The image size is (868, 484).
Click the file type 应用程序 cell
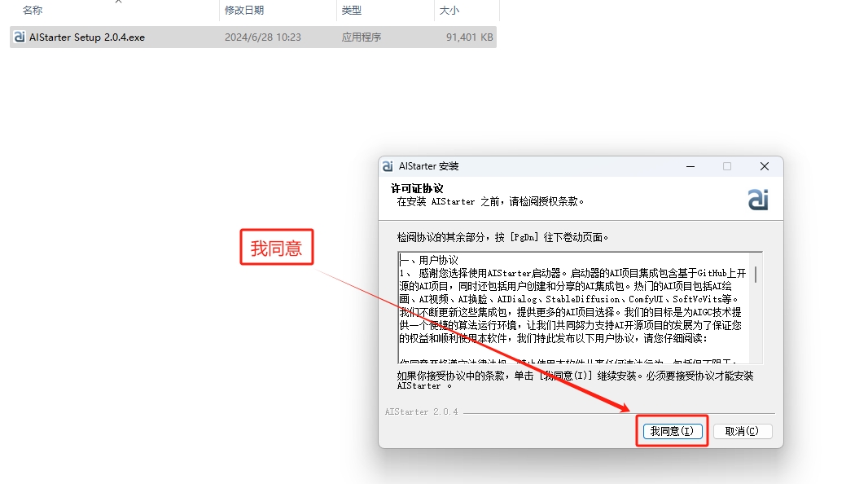362,37
